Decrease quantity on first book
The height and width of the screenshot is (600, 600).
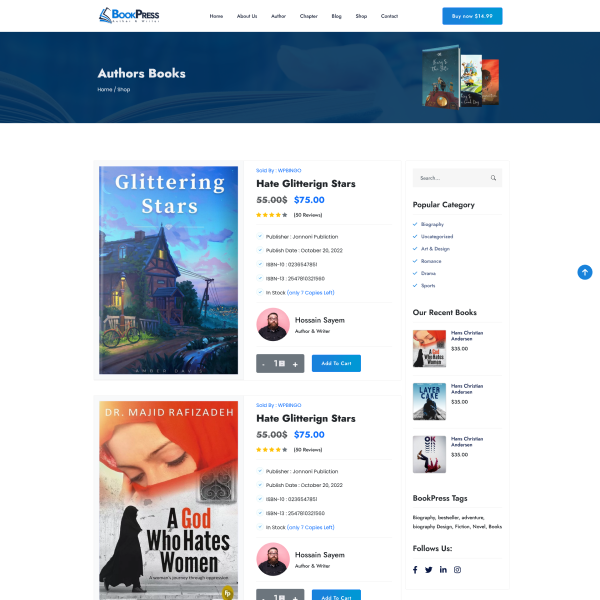click(263, 364)
